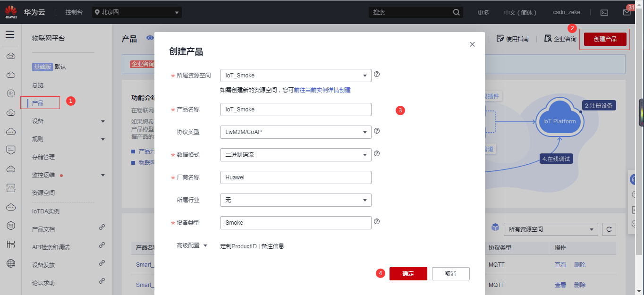The height and width of the screenshot is (295, 644).
Task: Click 删除 in first MQTT row
Action: pyautogui.click(x=580, y=265)
